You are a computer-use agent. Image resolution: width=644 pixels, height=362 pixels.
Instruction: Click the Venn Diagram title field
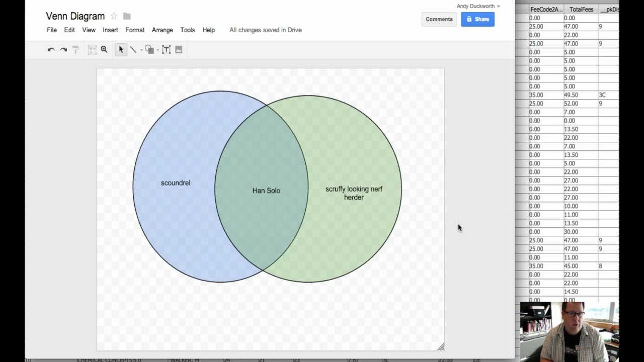[75, 16]
